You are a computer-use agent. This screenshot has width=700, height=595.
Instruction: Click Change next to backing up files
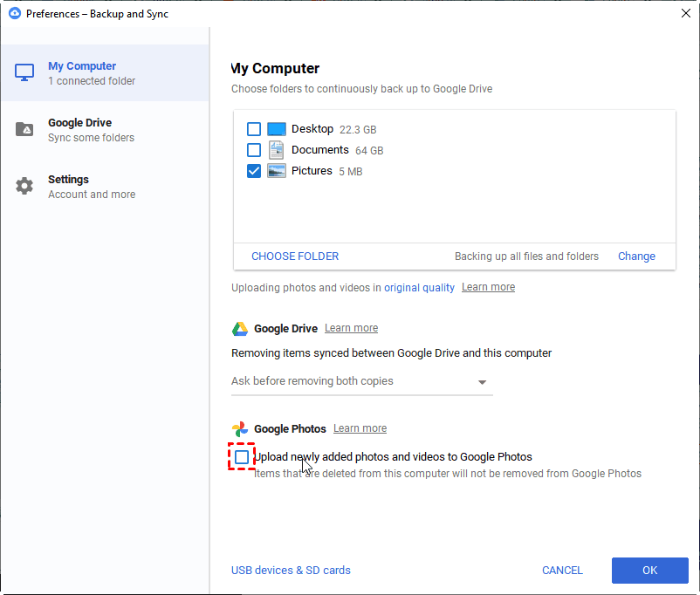(636, 256)
